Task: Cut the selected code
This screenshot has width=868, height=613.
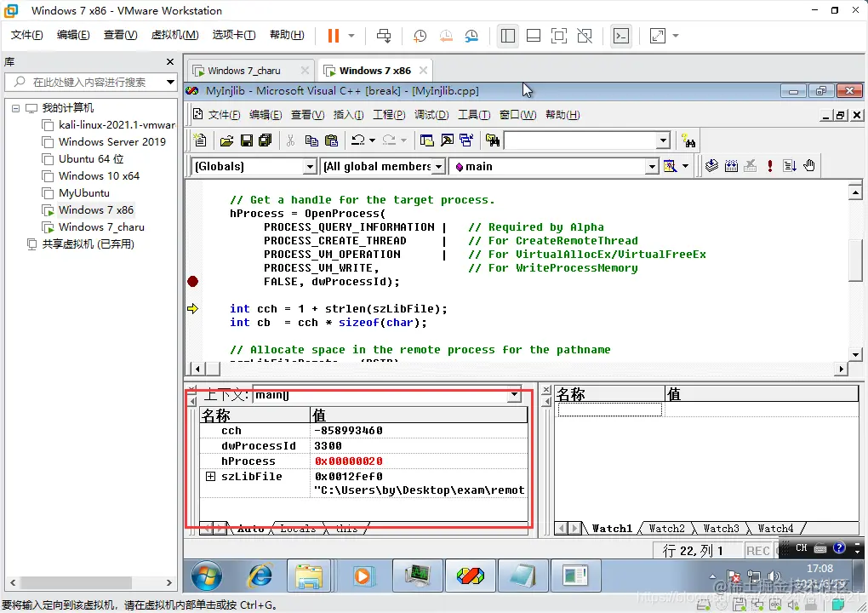Action: click(291, 140)
